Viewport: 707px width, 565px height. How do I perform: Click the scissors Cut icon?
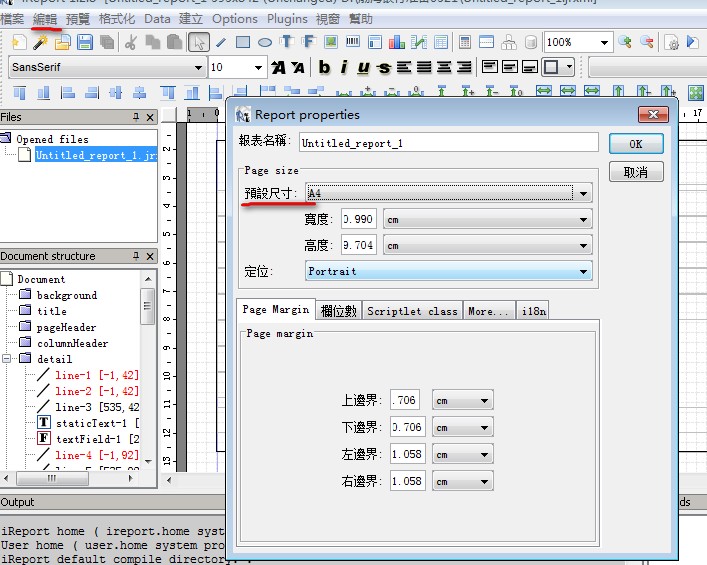[x=130, y=42]
